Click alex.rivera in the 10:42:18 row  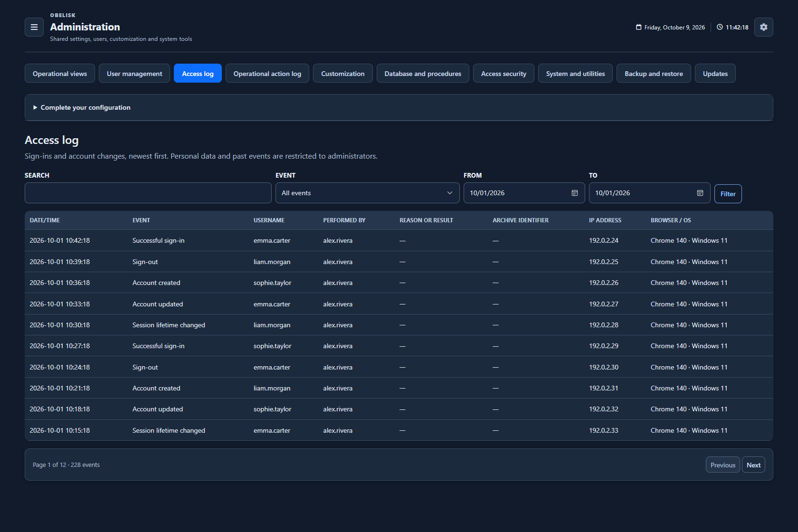tap(338, 240)
